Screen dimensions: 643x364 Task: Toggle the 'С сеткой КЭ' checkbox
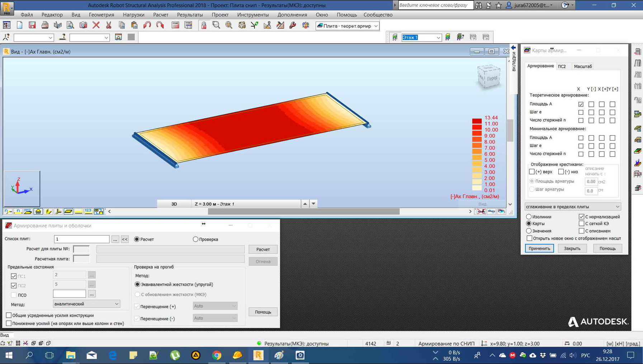(581, 223)
